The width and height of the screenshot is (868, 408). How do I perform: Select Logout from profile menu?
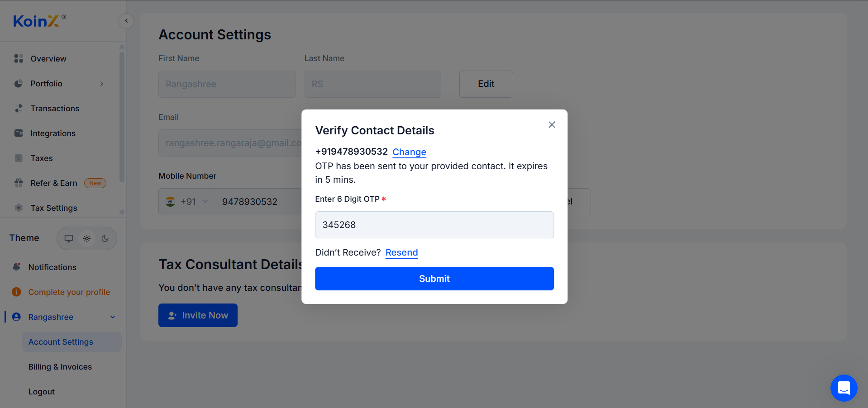42,392
